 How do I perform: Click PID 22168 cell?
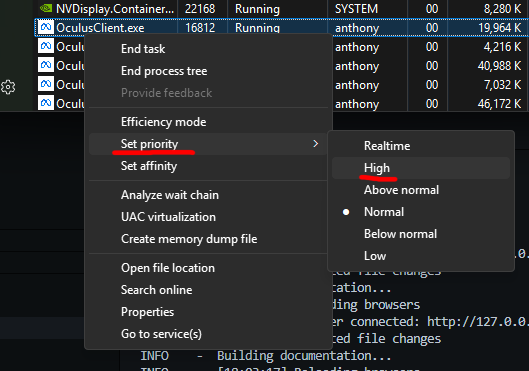tap(200, 9)
